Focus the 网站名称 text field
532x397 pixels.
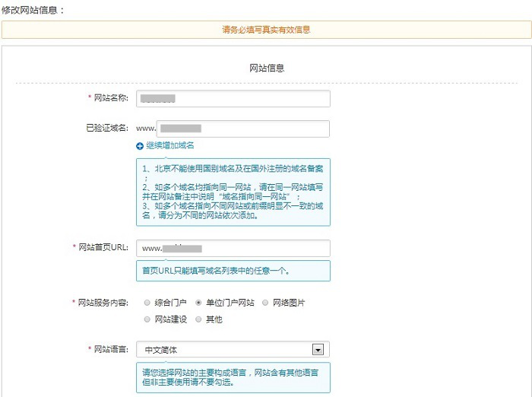click(x=233, y=99)
